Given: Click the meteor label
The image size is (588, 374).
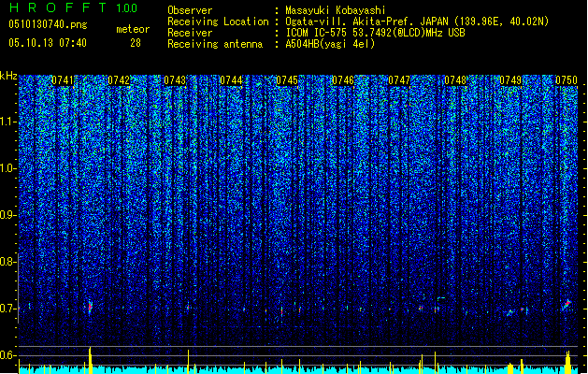Looking at the screenshot, I should coord(133,29).
